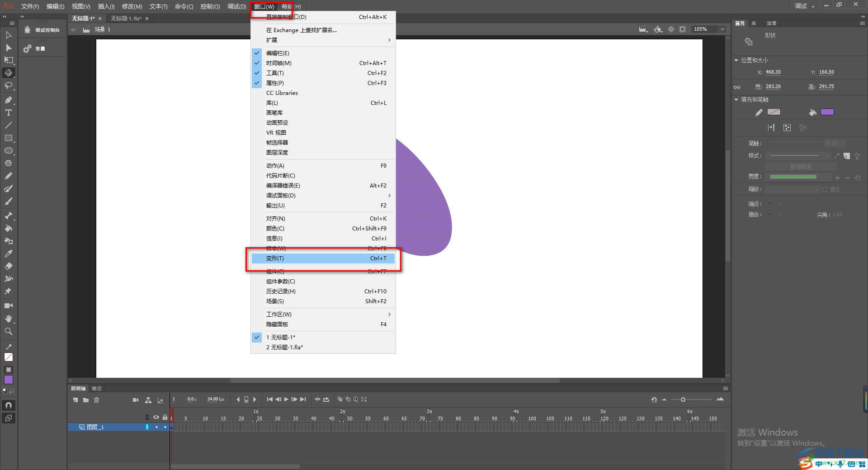Open the stroke color swatch in properties
The image size is (868, 470).
click(774, 112)
